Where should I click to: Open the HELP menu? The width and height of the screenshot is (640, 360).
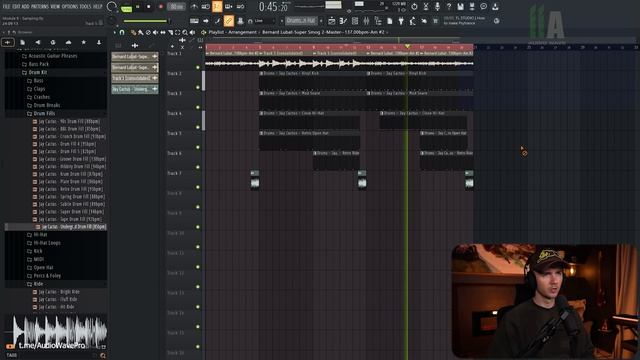tap(98, 7)
